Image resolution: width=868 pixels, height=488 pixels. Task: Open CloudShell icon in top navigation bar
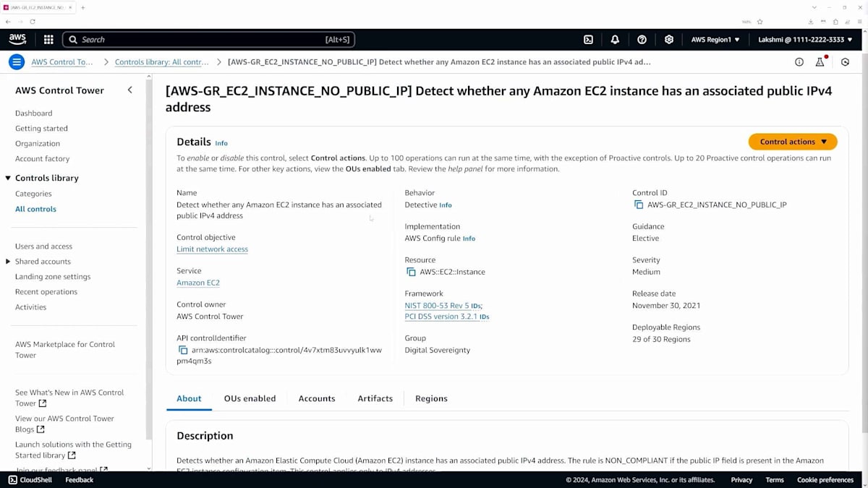click(588, 40)
